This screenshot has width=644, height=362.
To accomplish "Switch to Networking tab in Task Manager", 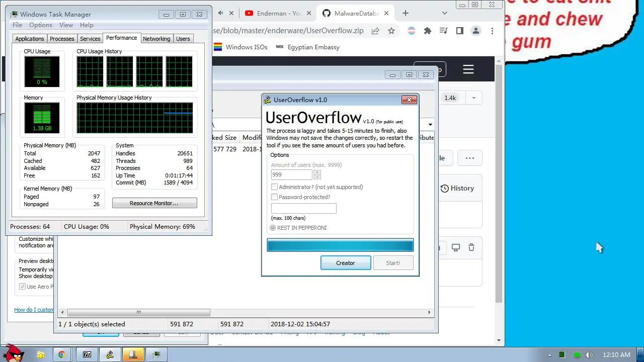I will [x=156, y=39].
